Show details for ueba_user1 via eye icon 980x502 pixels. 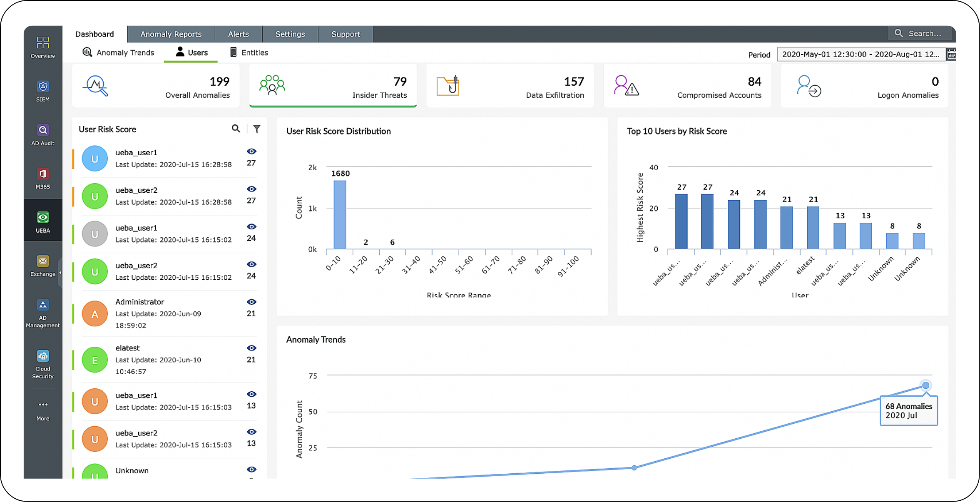click(x=251, y=151)
